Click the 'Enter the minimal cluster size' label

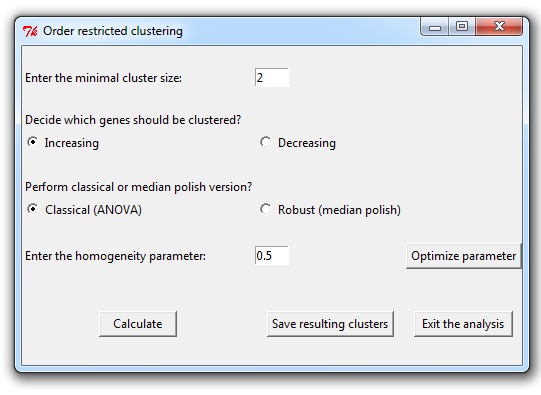103,78
